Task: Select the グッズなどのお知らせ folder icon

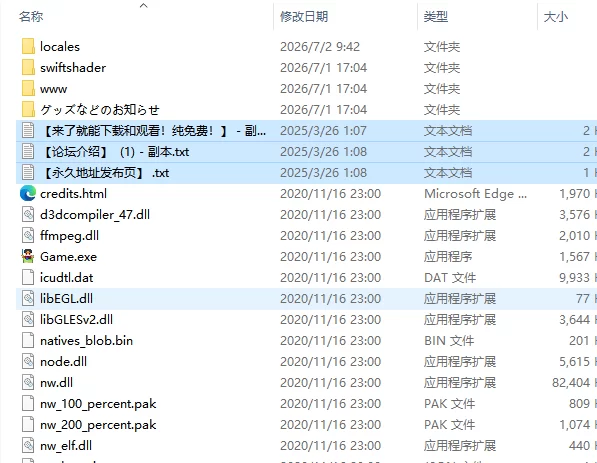Action: click(28, 110)
